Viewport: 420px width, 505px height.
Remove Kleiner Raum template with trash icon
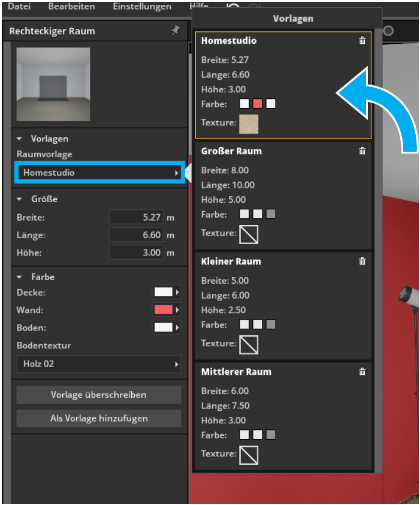(x=362, y=261)
